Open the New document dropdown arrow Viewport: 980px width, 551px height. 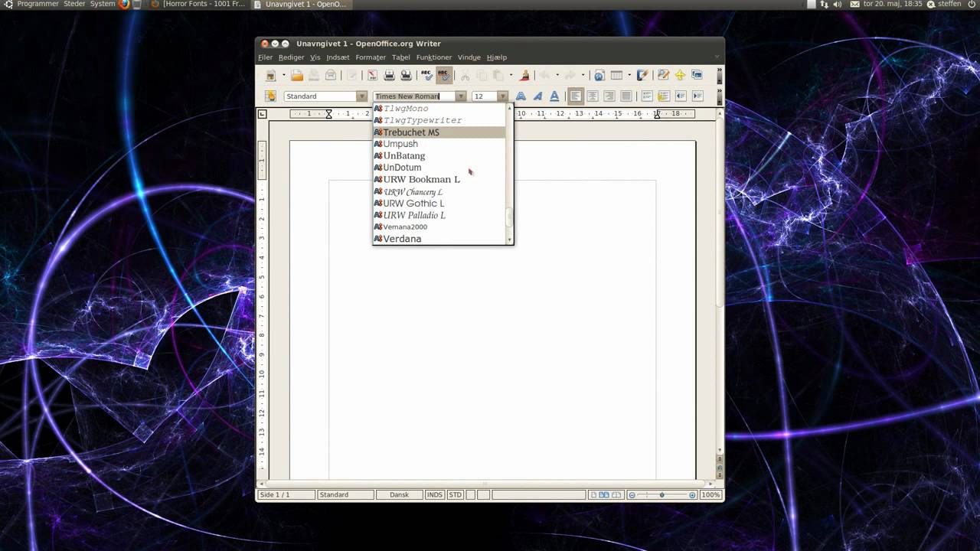(x=283, y=75)
